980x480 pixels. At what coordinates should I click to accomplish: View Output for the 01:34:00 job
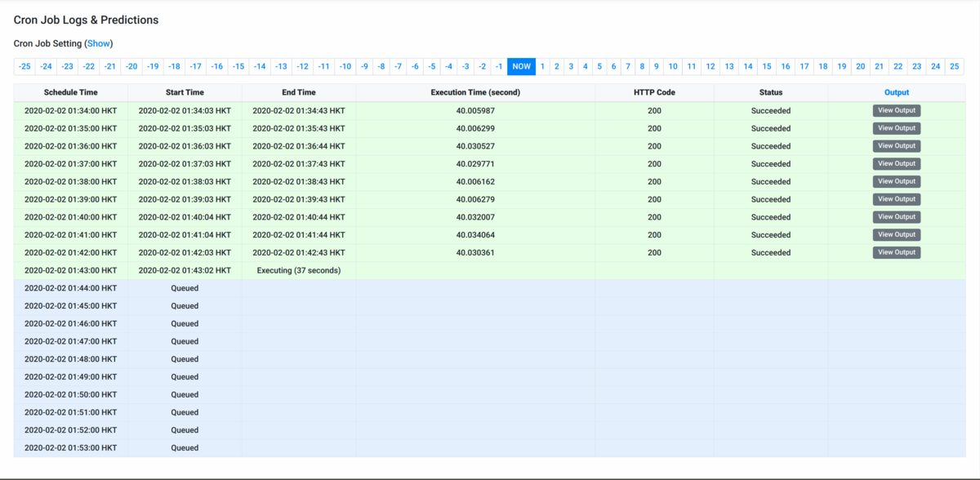(x=897, y=110)
